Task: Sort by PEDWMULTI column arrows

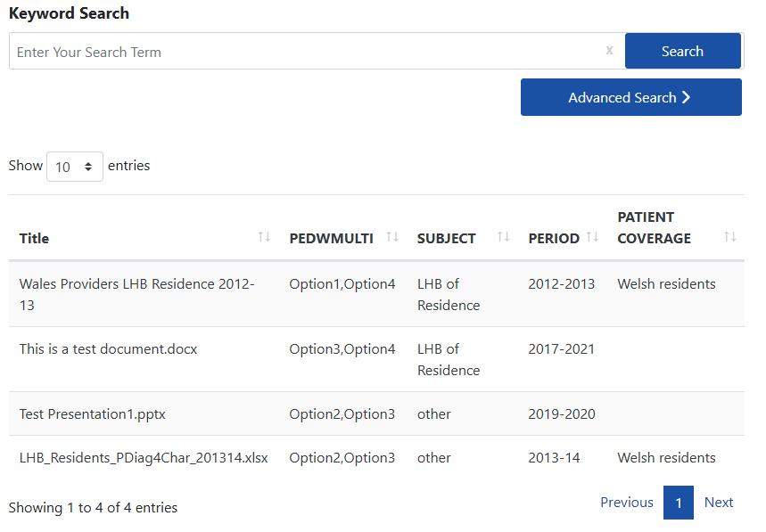Action: pos(392,237)
